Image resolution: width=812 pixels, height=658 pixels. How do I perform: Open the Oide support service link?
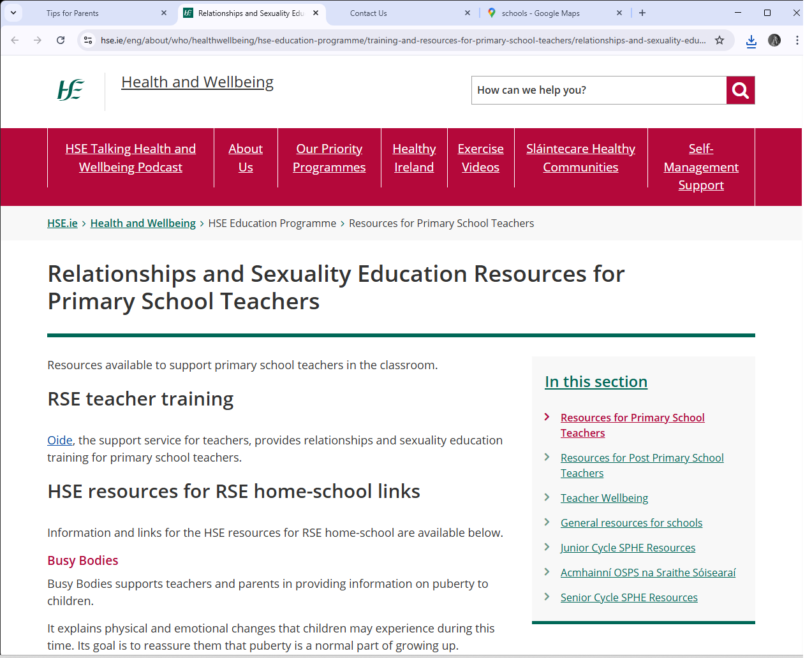pyautogui.click(x=59, y=440)
